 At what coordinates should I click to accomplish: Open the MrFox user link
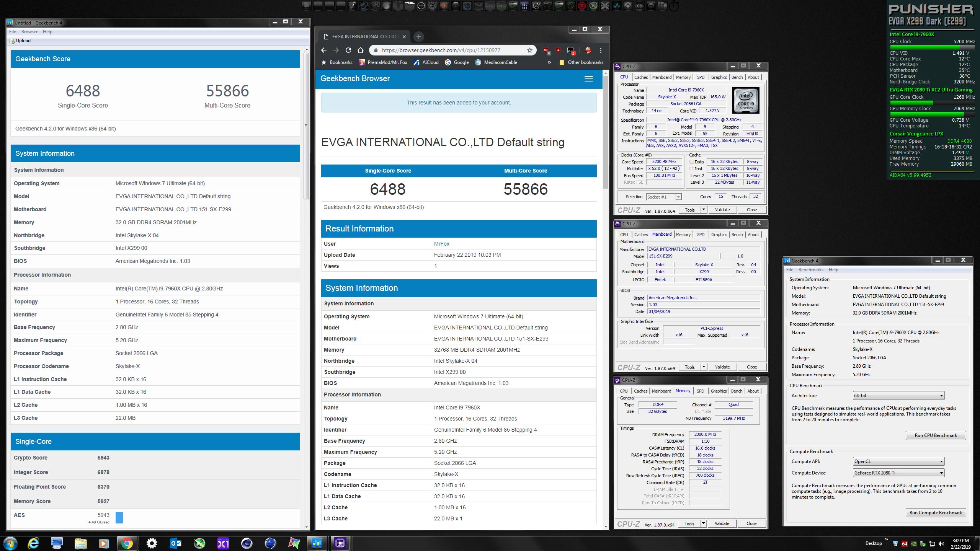(441, 244)
